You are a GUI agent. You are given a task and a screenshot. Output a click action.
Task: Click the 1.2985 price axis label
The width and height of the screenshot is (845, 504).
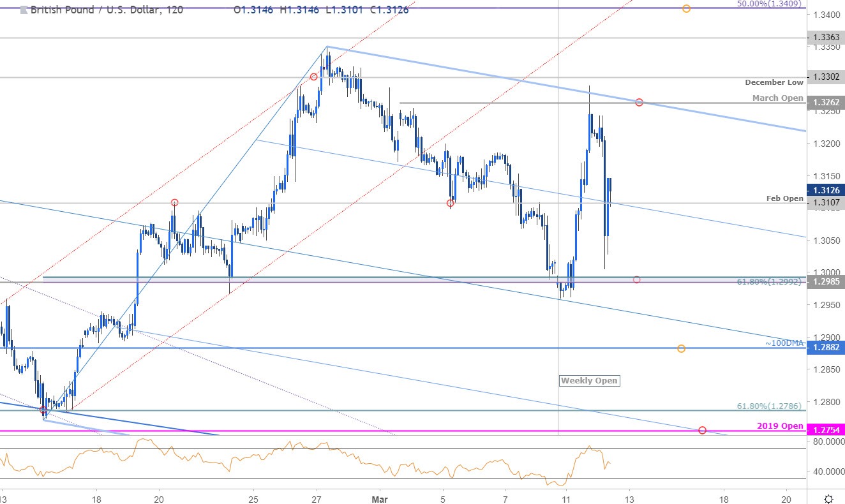(x=825, y=281)
